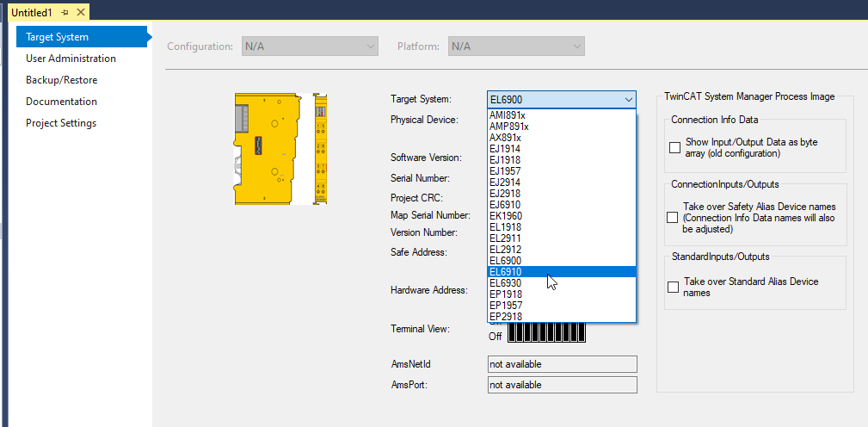Viewport: 868px width, 427px height.
Task: Select EJ1918 in the list
Action: tap(562, 160)
